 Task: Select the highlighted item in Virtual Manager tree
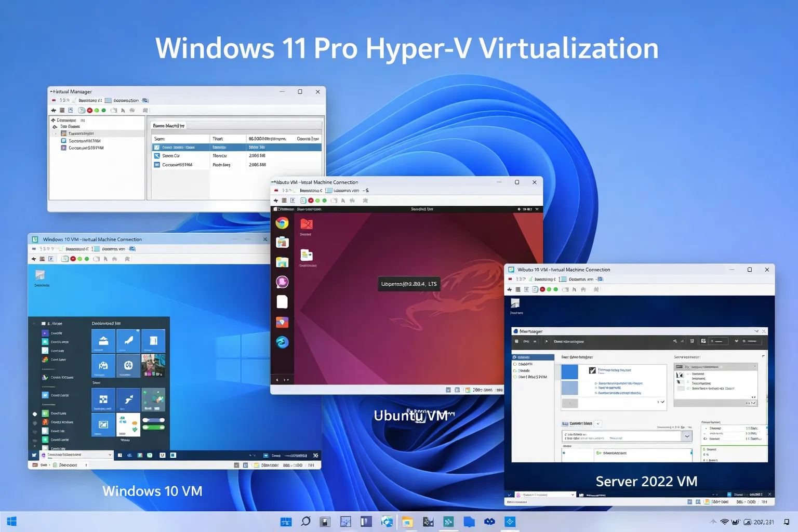(97, 134)
